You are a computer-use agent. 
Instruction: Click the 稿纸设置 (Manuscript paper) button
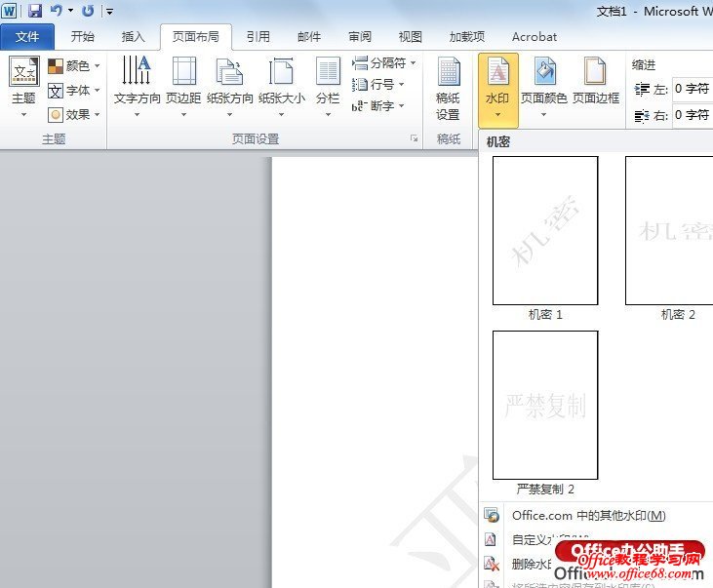coord(449,89)
